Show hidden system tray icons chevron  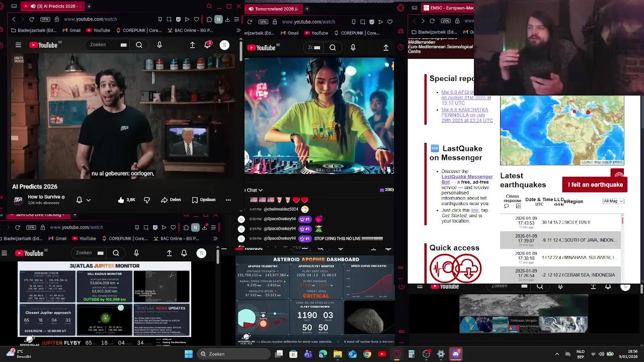pyautogui.click(x=556, y=354)
